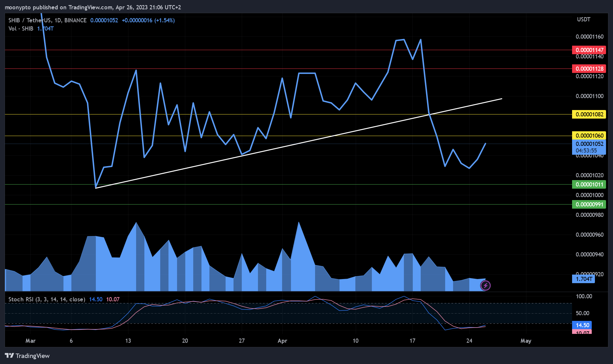Click the Mar date on time axis

(30, 341)
